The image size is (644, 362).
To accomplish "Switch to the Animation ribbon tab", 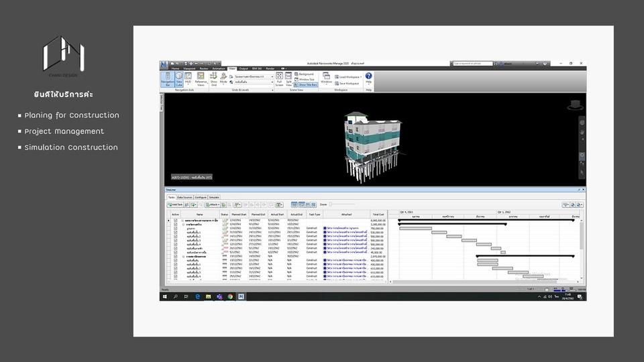I will 219,68.
